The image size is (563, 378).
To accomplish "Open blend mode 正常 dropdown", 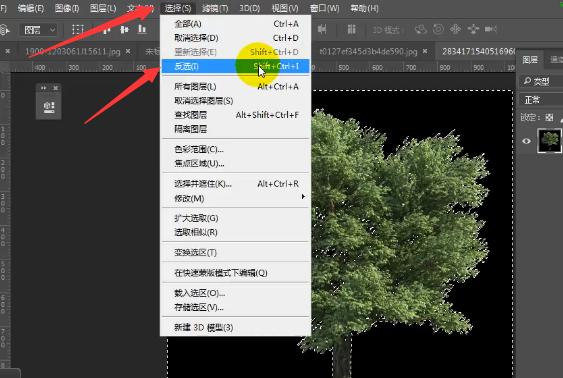I will tap(541, 100).
